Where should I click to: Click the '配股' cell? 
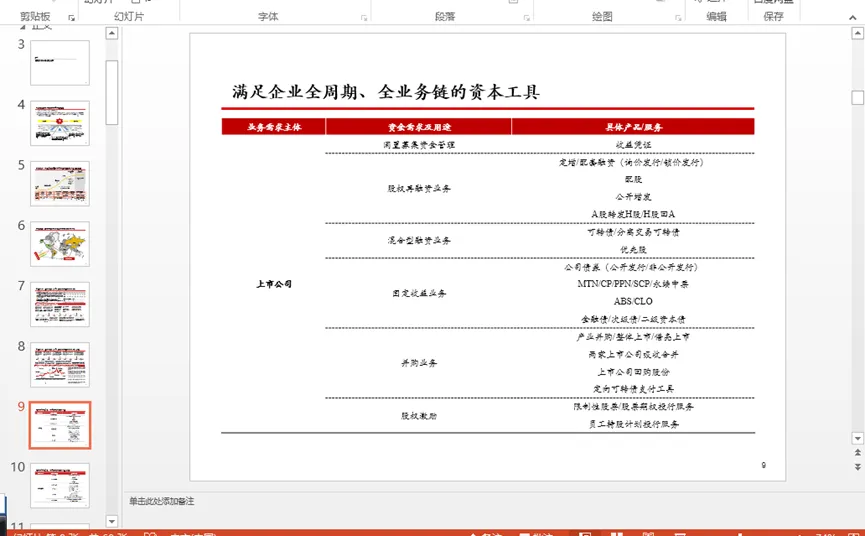633,179
